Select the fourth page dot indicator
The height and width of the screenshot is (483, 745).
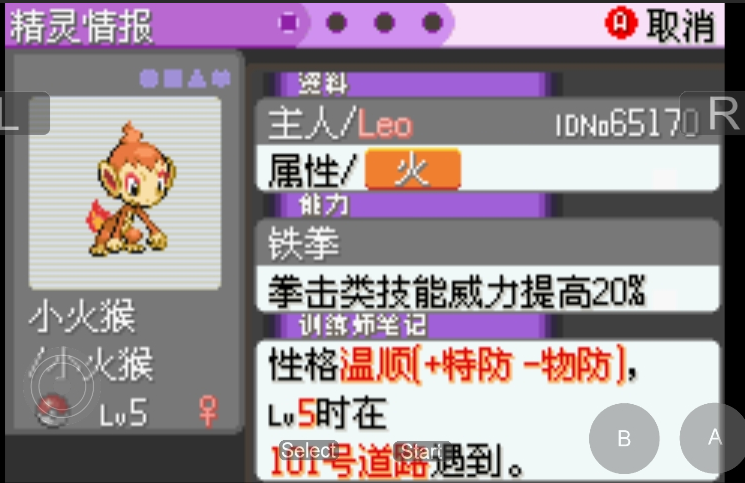click(x=432, y=22)
